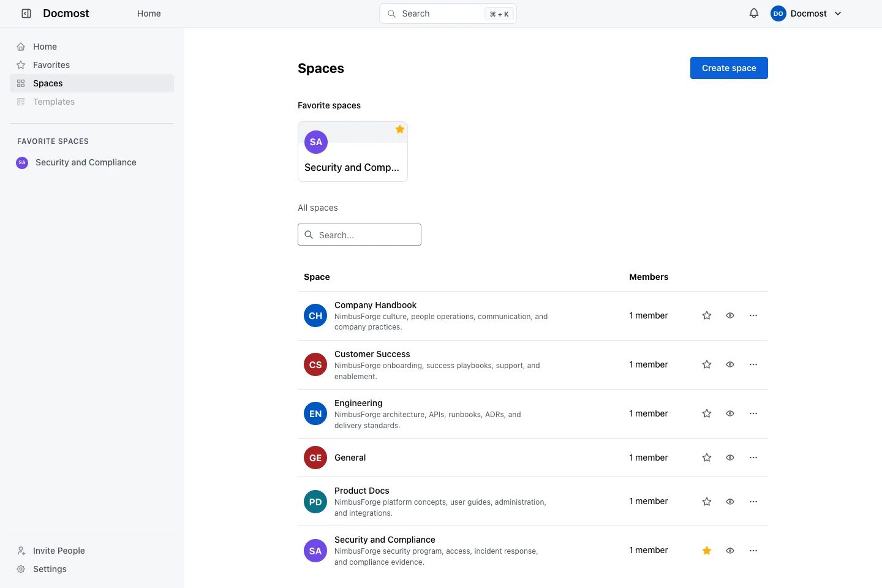Screen dimensions: 882x588
Task: Open Product Docs space
Action: coord(362,491)
